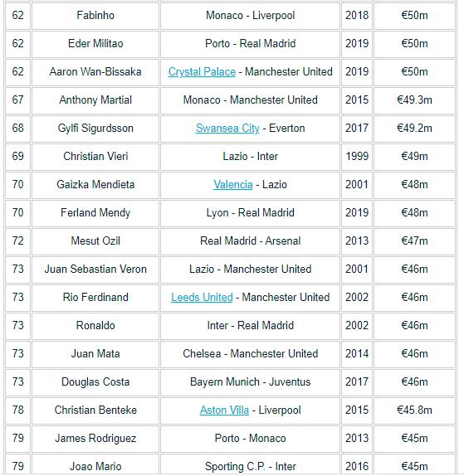Select the Fabinho player name cell
Image resolution: width=464 pixels, height=476 pixels.
[95, 16]
